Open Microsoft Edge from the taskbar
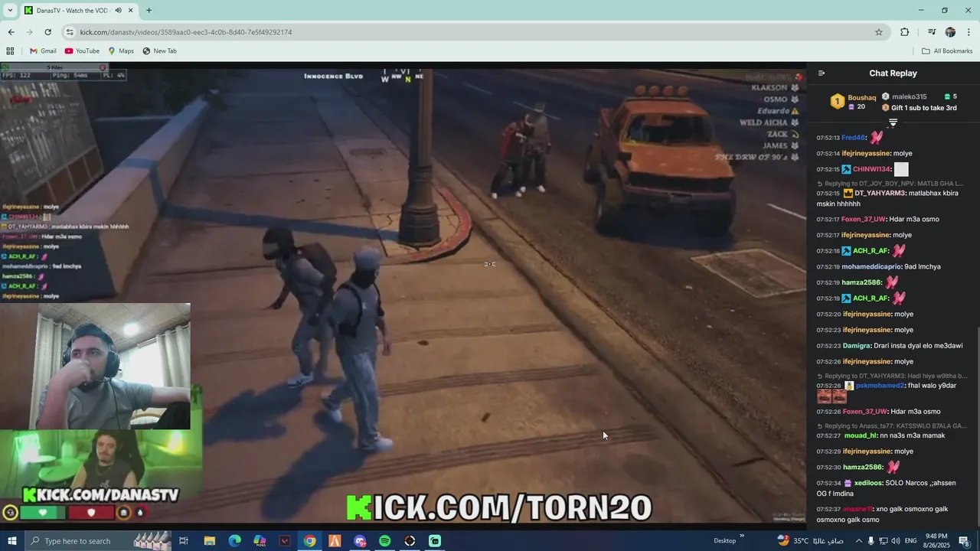 click(x=234, y=541)
